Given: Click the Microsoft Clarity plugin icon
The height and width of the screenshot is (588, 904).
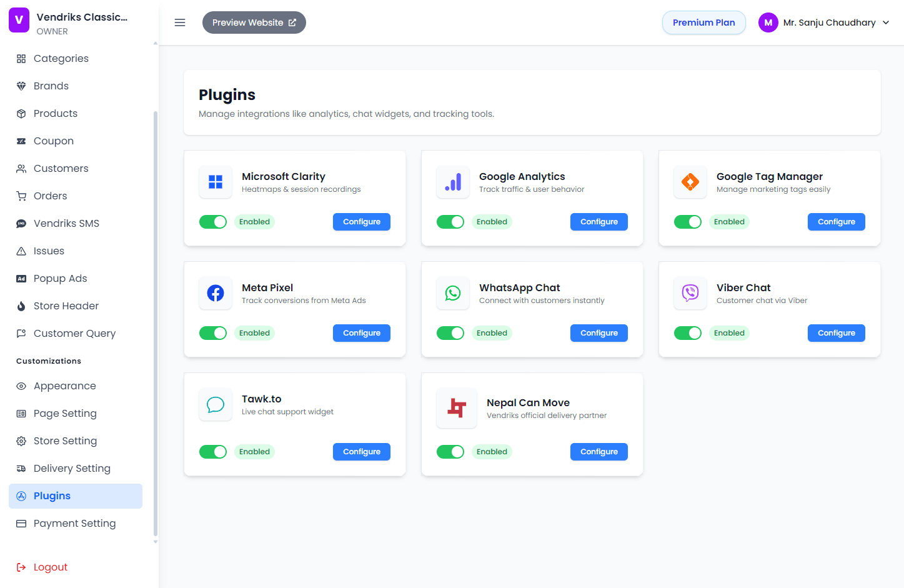Looking at the screenshot, I should click(215, 182).
